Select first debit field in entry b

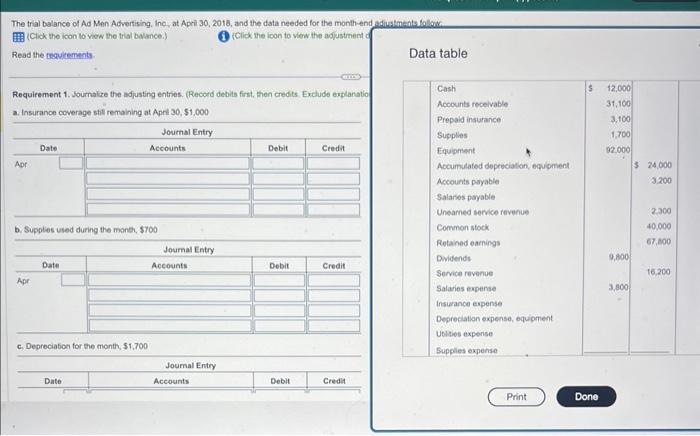pos(279,280)
